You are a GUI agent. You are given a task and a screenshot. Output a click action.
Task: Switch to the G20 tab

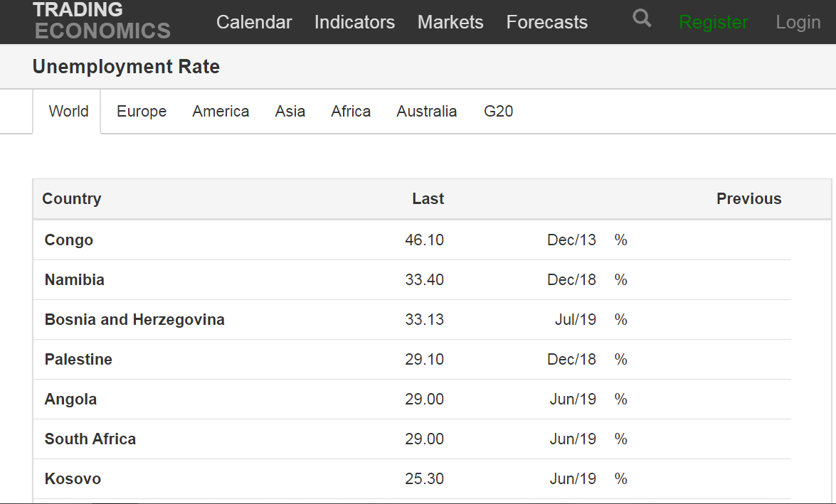[498, 112]
